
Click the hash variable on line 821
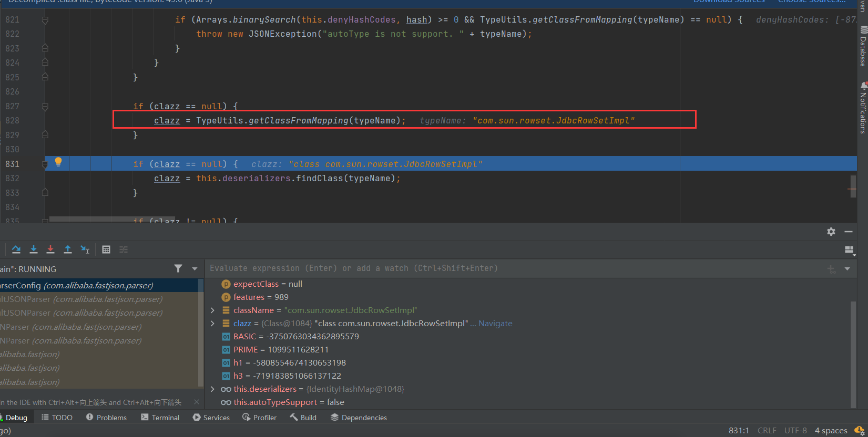(x=416, y=20)
